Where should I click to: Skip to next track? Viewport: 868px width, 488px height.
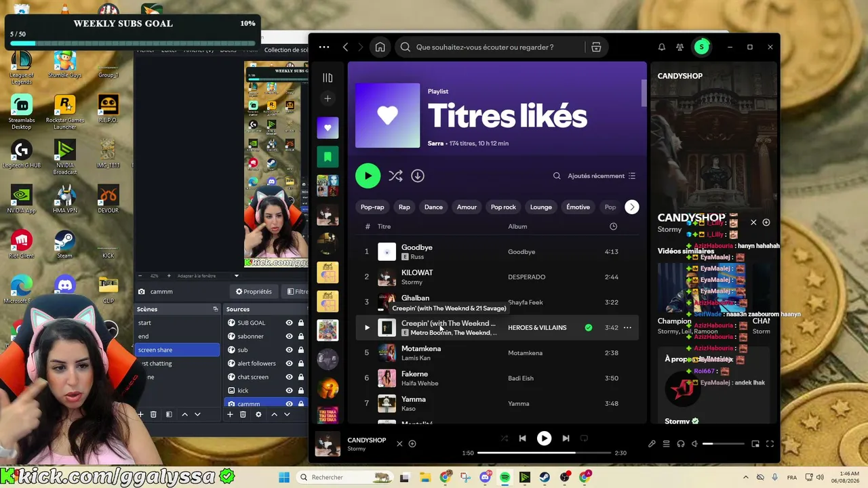pos(566,439)
